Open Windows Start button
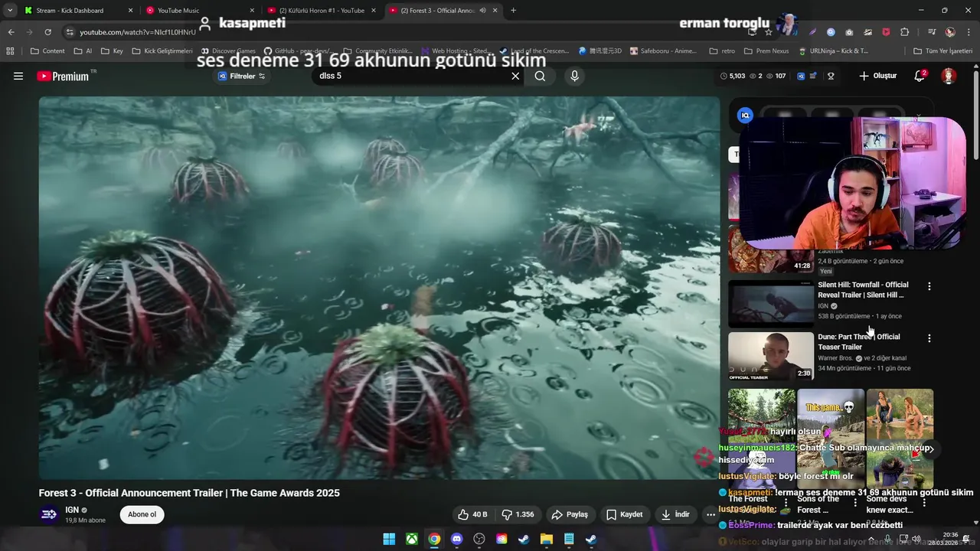The height and width of the screenshot is (551, 980). [x=389, y=539]
